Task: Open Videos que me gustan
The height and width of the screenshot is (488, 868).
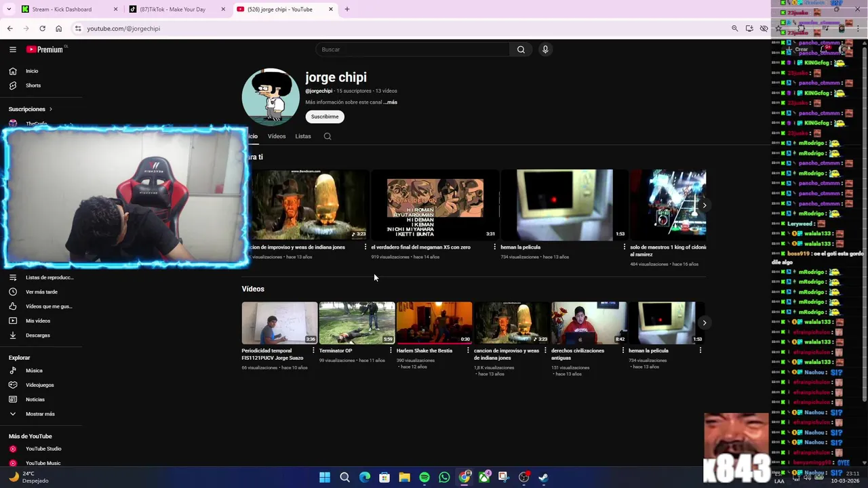Action: coord(41,306)
